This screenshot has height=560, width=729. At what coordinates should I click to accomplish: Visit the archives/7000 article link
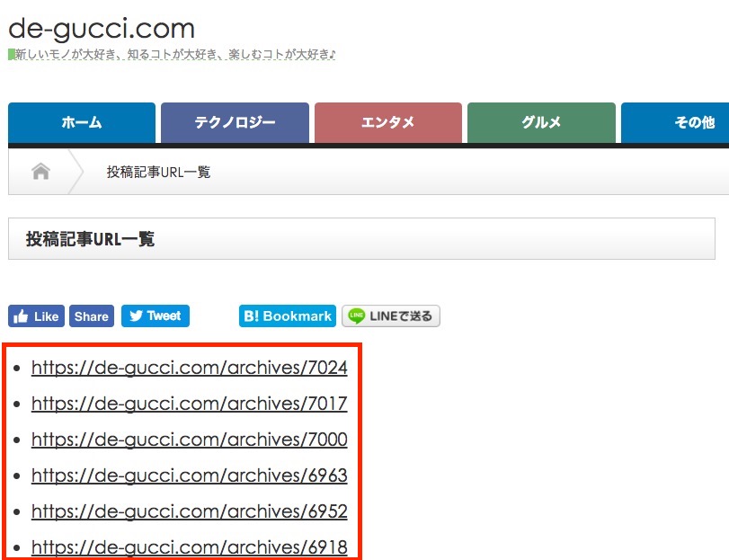coord(189,440)
